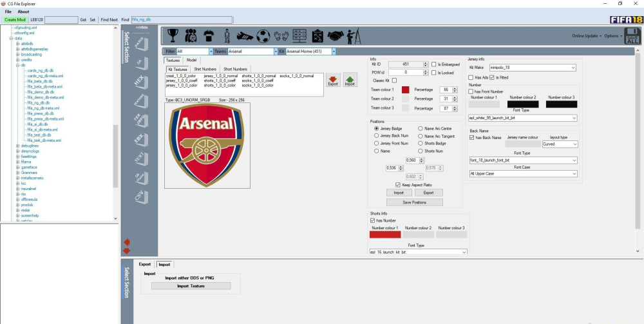
Task: Open the Online Update dropdown
Action: pos(587,36)
